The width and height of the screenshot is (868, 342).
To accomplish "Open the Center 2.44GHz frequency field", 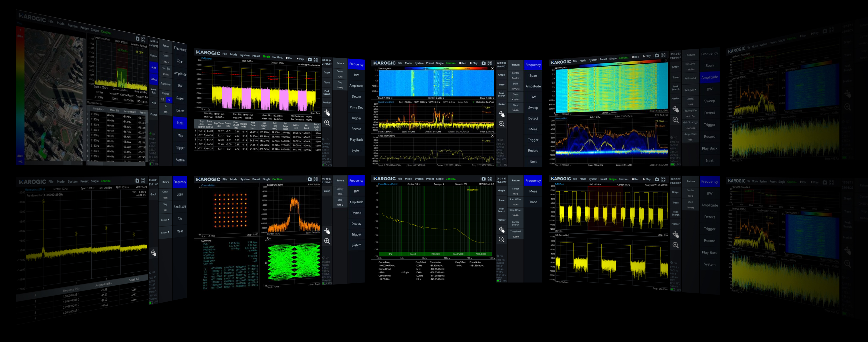I will [516, 75].
